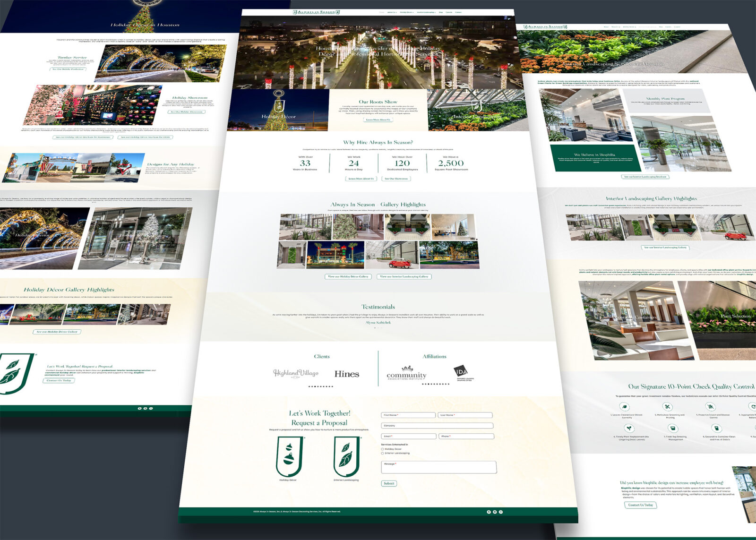Click See Our Holiday Portfolios on the left page
Viewport: 756px width, 540px height.
(68, 69)
